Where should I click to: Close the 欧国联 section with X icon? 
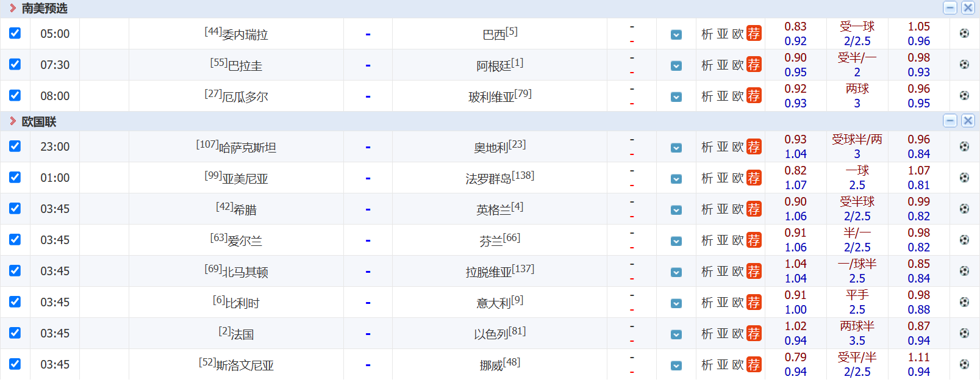[x=968, y=121]
